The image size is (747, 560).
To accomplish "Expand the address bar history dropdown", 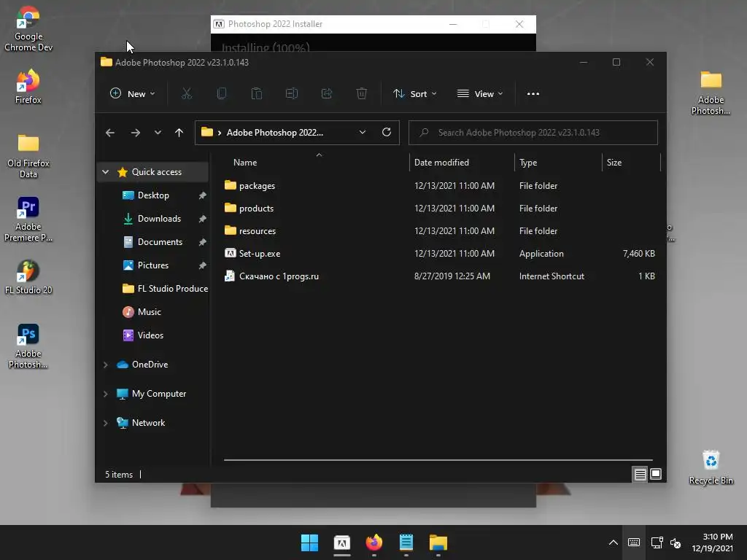I will tap(363, 133).
